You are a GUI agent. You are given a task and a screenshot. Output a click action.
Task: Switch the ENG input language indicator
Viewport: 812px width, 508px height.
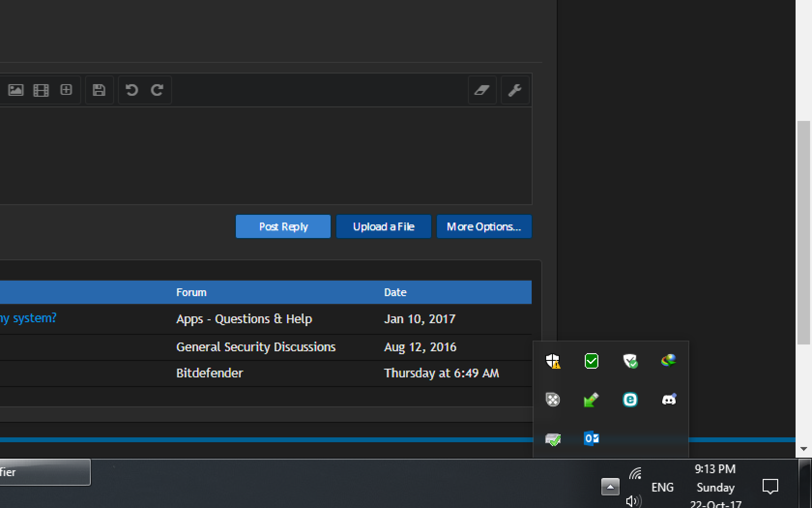point(662,487)
